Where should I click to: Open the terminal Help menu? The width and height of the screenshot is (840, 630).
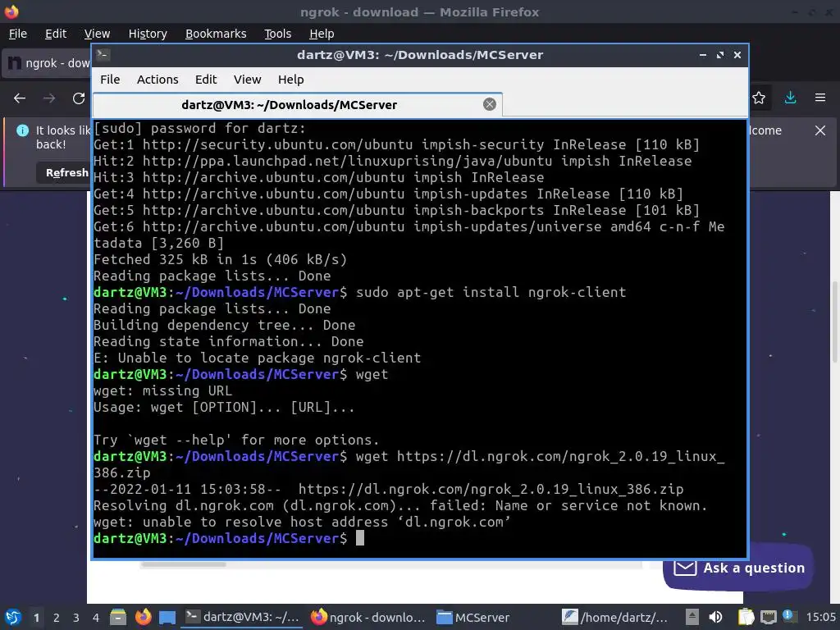(291, 80)
